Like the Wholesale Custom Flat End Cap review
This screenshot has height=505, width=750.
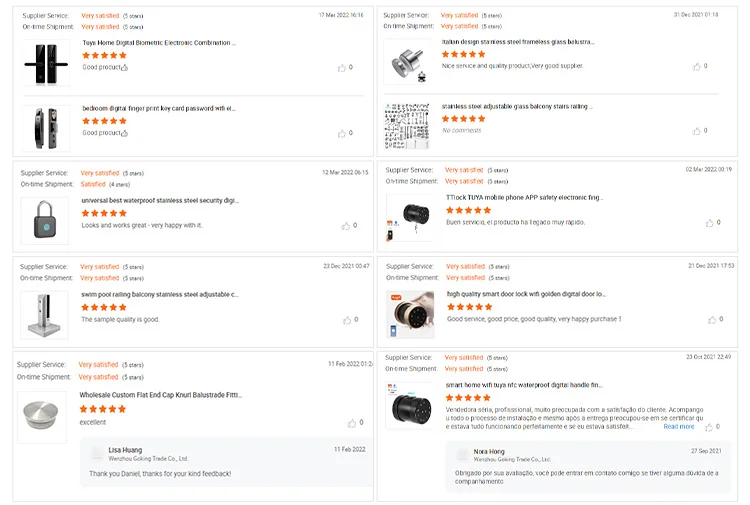[352, 422]
